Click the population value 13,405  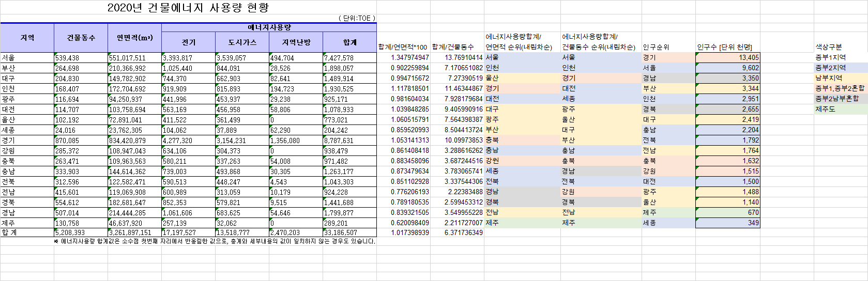728,57
